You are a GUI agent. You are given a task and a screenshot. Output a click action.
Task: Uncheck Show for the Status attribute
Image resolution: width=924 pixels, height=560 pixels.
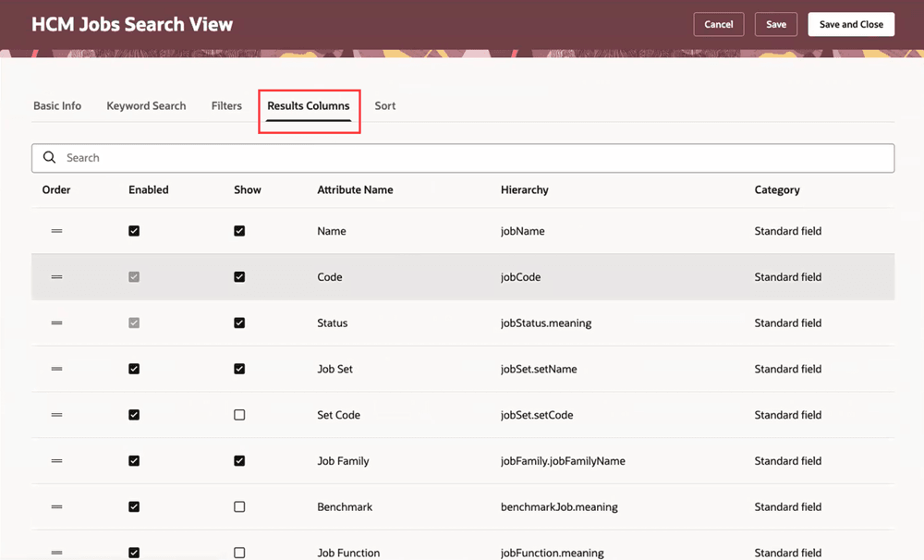[x=239, y=323]
